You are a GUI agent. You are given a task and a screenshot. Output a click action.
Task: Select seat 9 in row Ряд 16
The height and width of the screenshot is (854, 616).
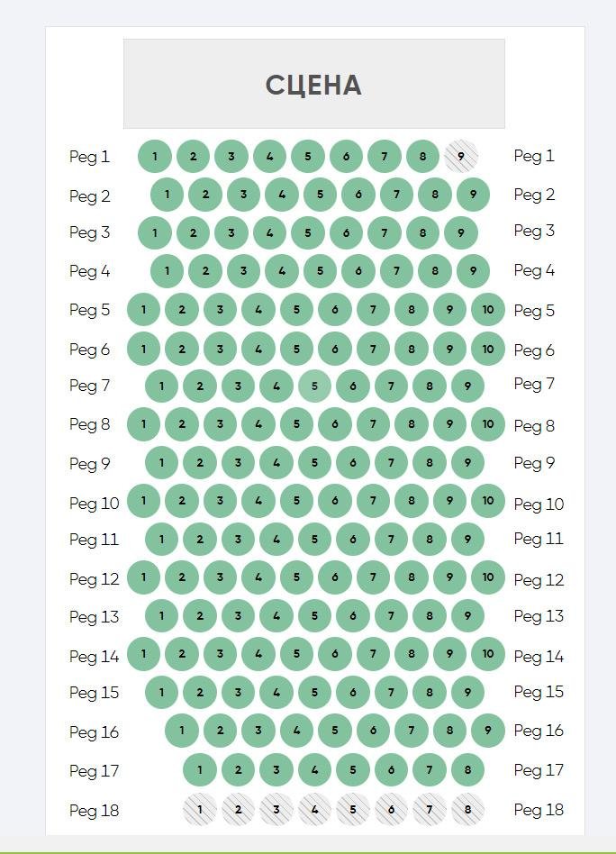click(x=488, y=731)
